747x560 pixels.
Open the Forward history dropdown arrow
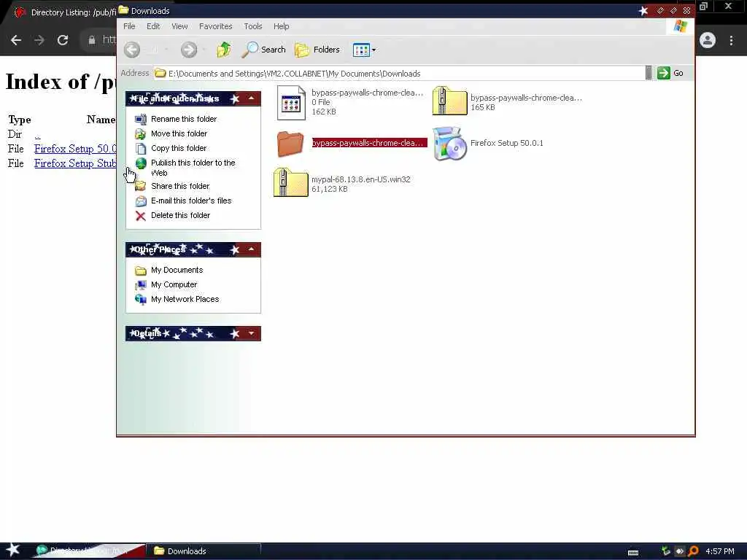point(204,50)
